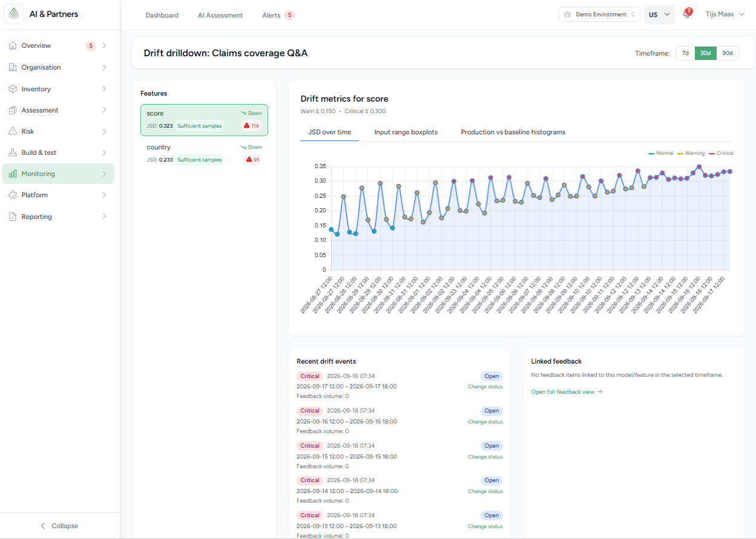Viewport: 756px width, 539px height.
Task: Click Critical tag on 2026-09-16 event
Action: (309, 411)
